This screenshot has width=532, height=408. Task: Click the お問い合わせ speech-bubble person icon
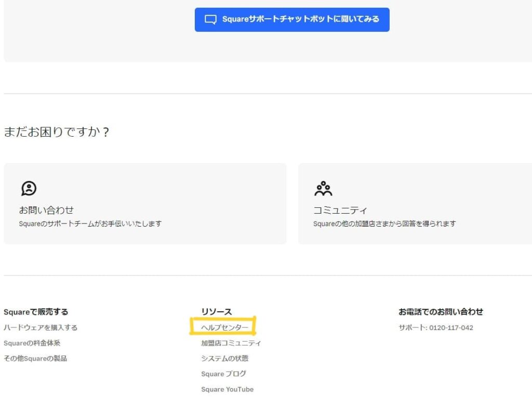[29, 188]
